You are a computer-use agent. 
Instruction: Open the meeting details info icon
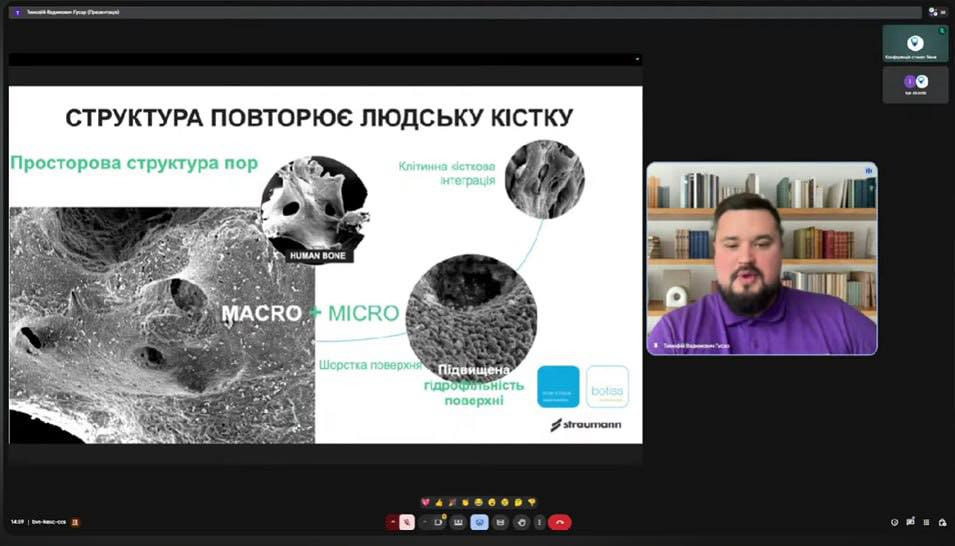(x=894, y=522)
